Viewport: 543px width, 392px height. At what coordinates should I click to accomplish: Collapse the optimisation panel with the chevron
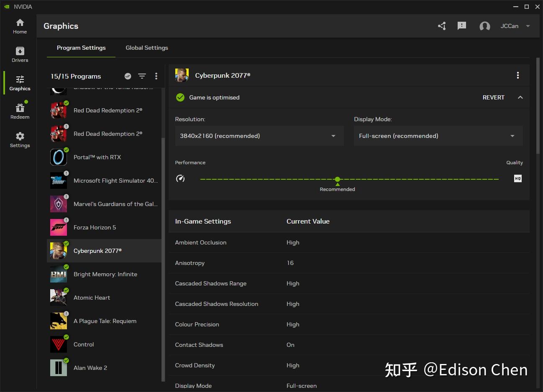pos(520,97)
